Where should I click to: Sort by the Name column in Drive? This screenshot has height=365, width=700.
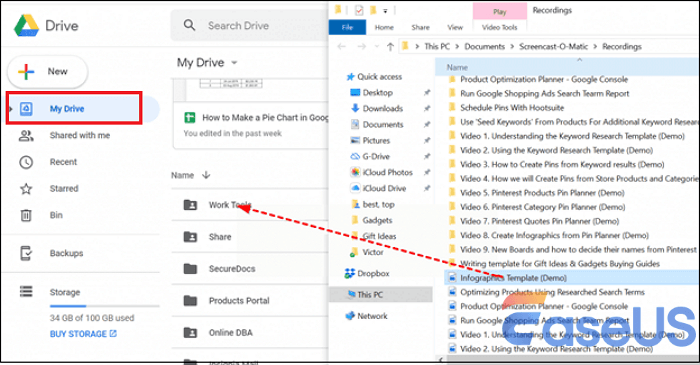coord(183,175)
